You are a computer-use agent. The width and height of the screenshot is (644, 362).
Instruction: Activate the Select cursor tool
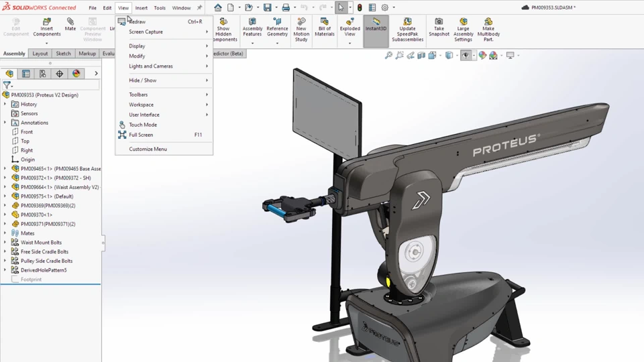341,7
